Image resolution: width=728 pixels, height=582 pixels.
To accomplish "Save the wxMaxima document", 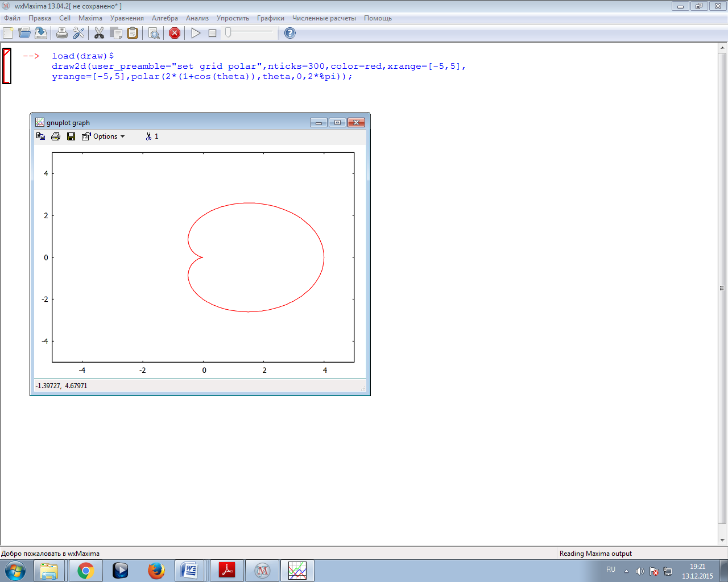I will click(41, 33).
